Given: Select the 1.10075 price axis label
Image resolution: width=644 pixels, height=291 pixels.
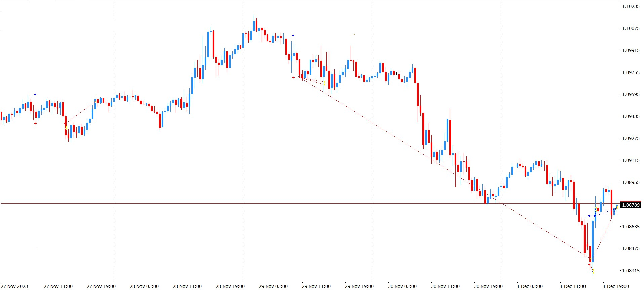Looking at the screenshot, I should point(631,28).
